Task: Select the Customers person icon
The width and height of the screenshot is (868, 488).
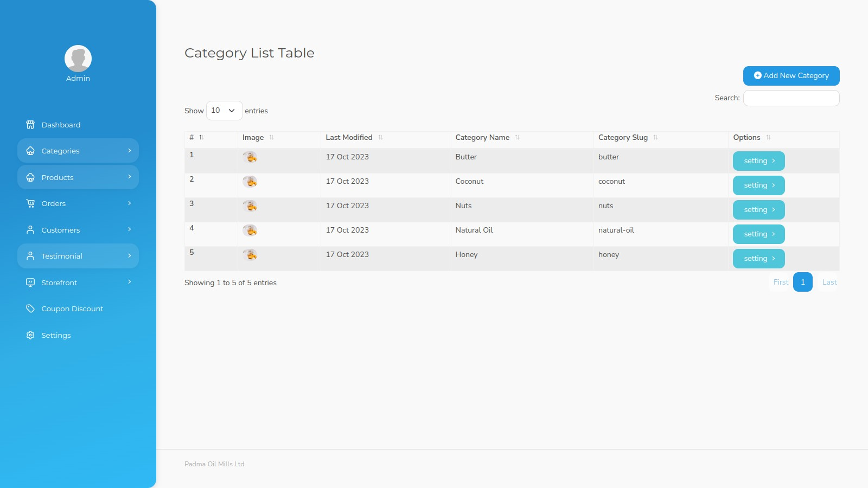Action: coord(30,230)
